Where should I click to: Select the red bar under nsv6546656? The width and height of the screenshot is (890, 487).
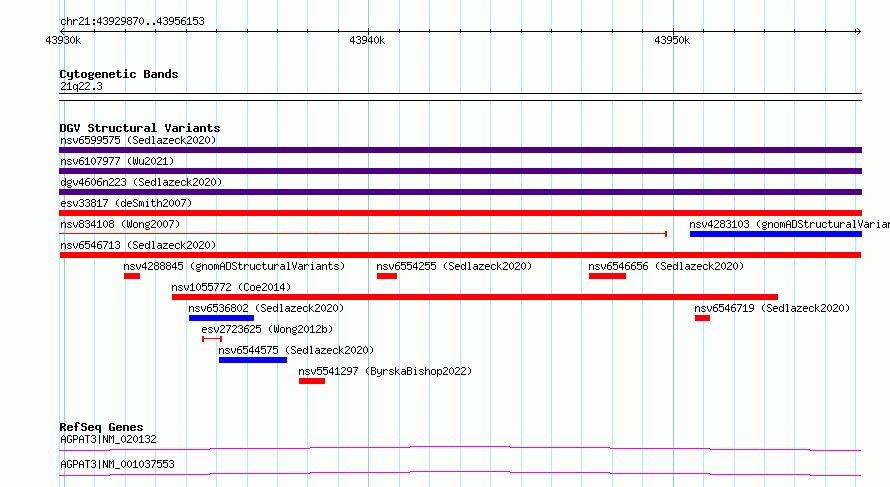tap(607, 276)
